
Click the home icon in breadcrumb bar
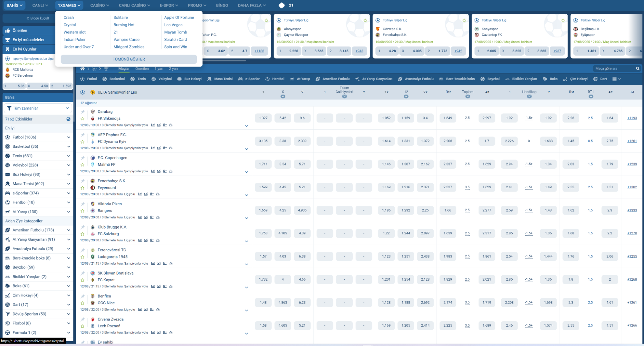point(82,69)
